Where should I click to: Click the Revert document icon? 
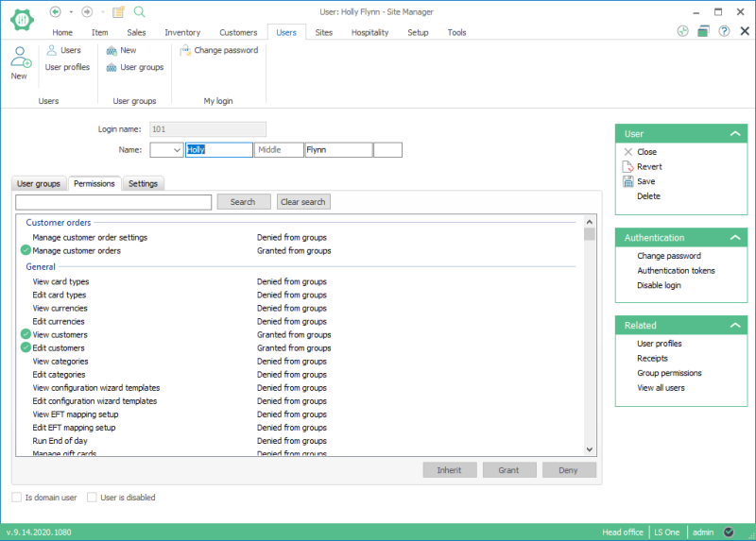627,167
